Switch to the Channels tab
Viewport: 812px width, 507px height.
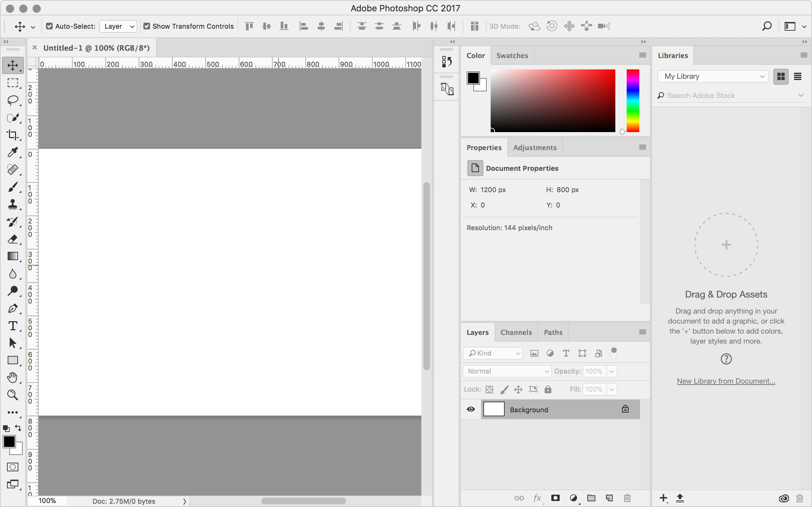516,332
